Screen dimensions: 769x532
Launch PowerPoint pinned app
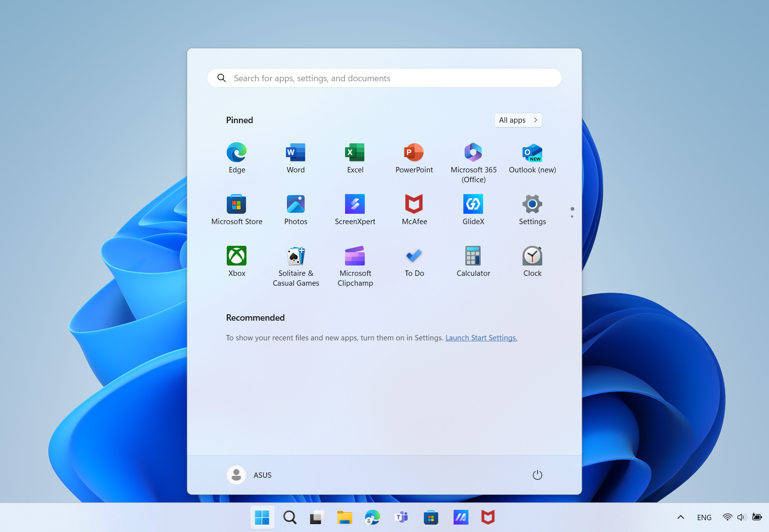[414, 159]
